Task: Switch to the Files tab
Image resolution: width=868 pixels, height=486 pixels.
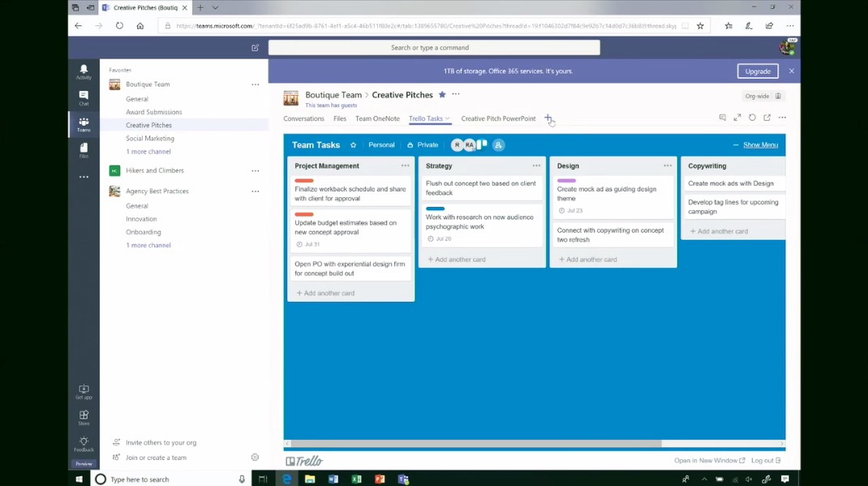Action: pyautogui.click(x=340, y=118)
